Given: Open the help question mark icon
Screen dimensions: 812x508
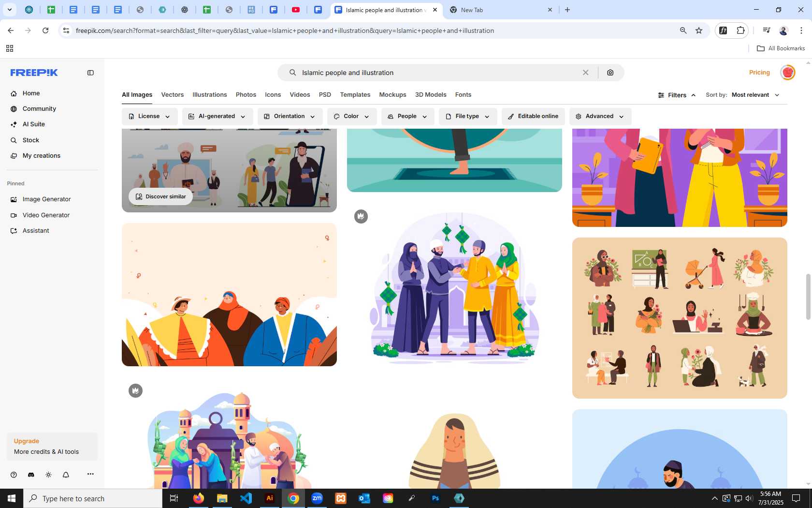Looking at the screenshot, I should point(14,475).
